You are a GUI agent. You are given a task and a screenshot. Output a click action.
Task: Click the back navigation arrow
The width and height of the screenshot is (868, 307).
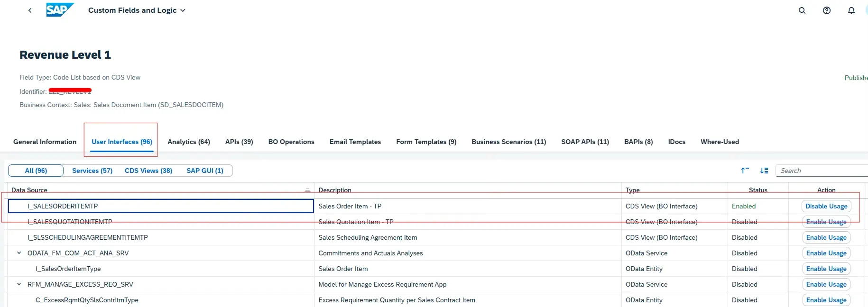[x=30, y=10]
